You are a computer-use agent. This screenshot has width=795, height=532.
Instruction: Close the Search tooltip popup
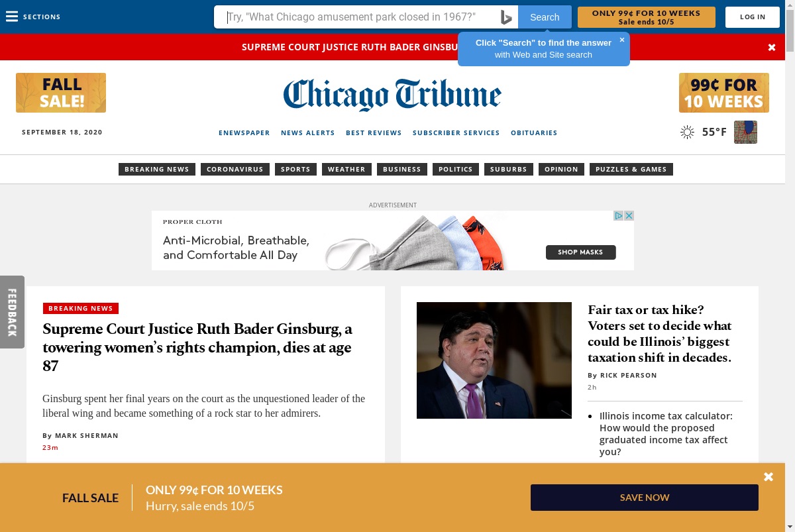tap(621, 40)
